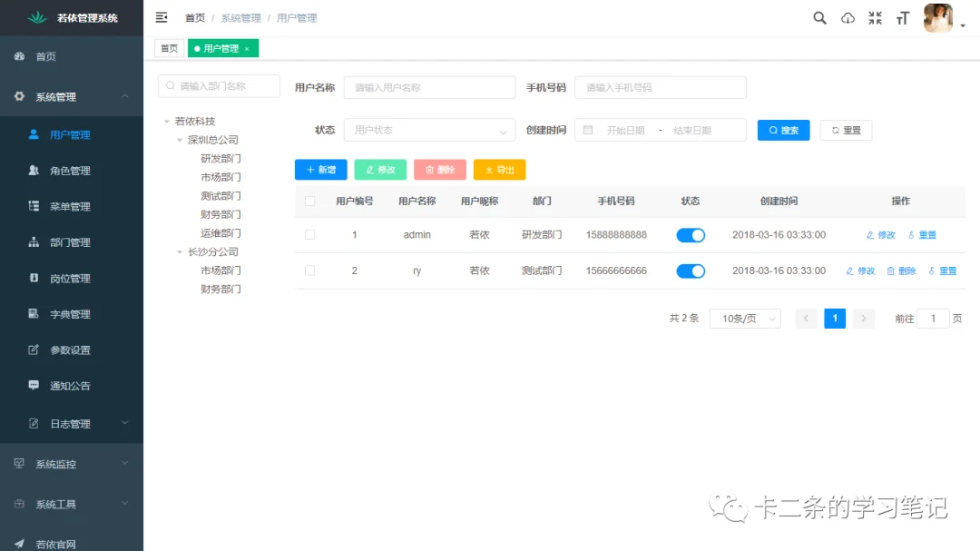
Task: Click the 部门管理 tree icon
Action: pos(34,242)
